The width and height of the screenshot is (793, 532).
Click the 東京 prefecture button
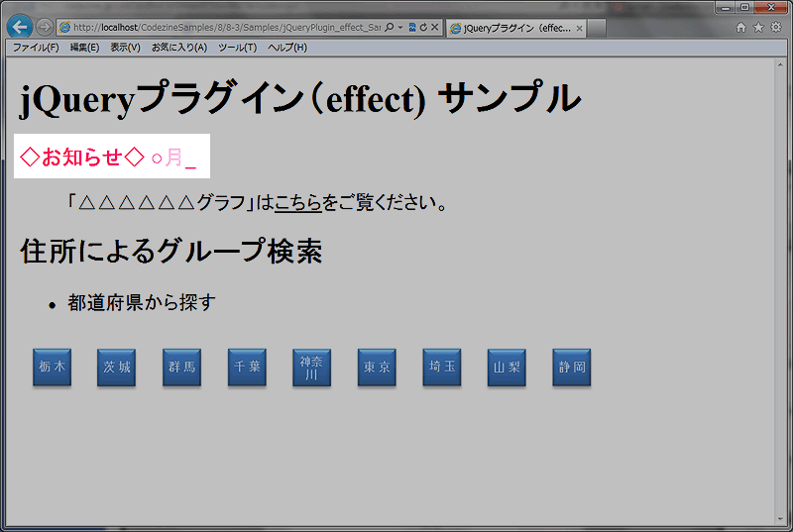pos(377,367)
